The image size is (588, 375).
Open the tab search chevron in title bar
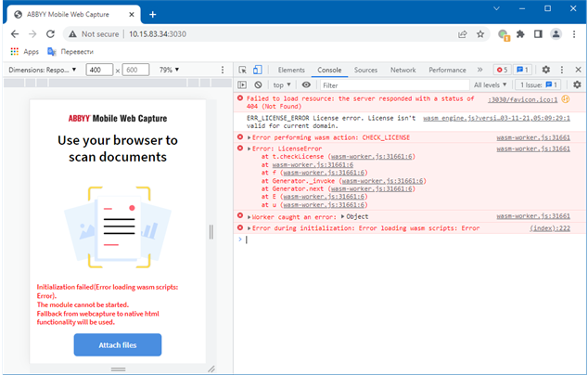496,8
